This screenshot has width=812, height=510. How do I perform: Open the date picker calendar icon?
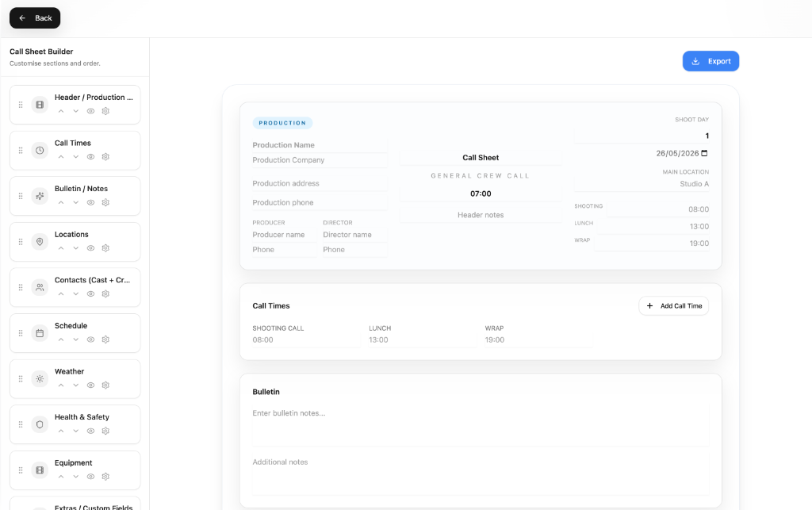704,153
